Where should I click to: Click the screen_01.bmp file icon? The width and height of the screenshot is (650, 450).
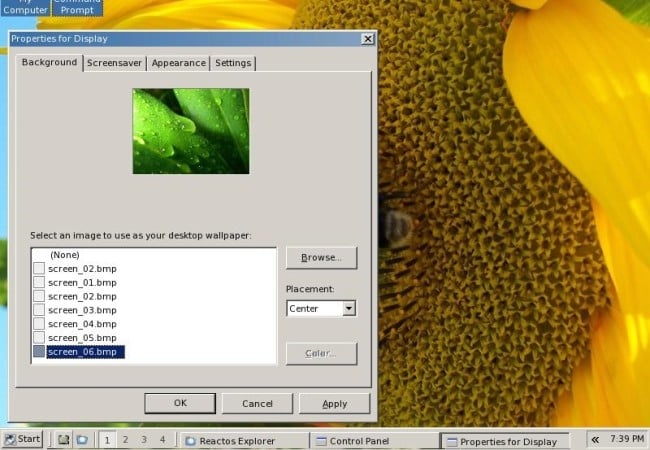coord(39,282)
